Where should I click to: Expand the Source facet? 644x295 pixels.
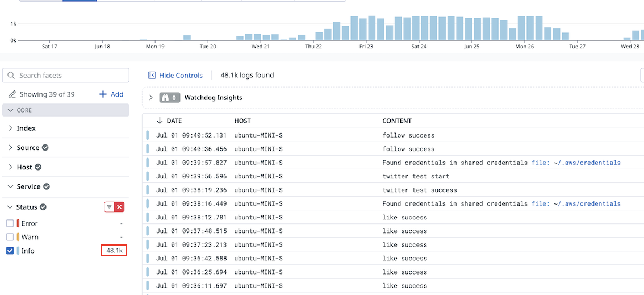pos(11,148)
